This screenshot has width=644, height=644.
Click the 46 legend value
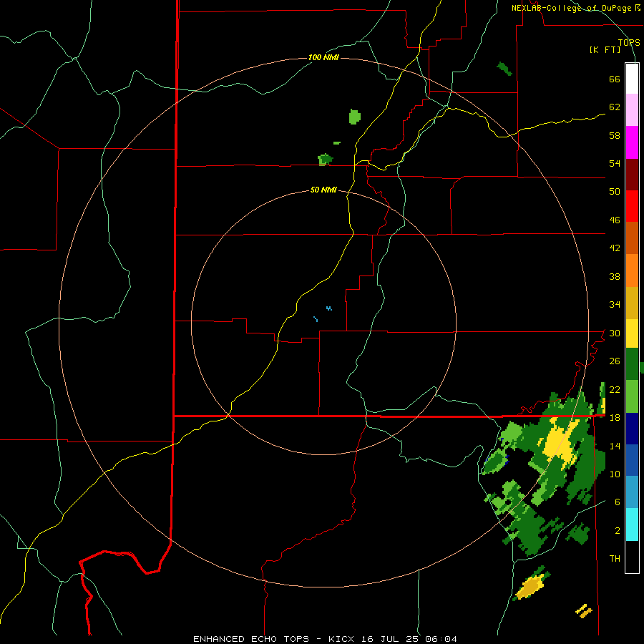615,220
